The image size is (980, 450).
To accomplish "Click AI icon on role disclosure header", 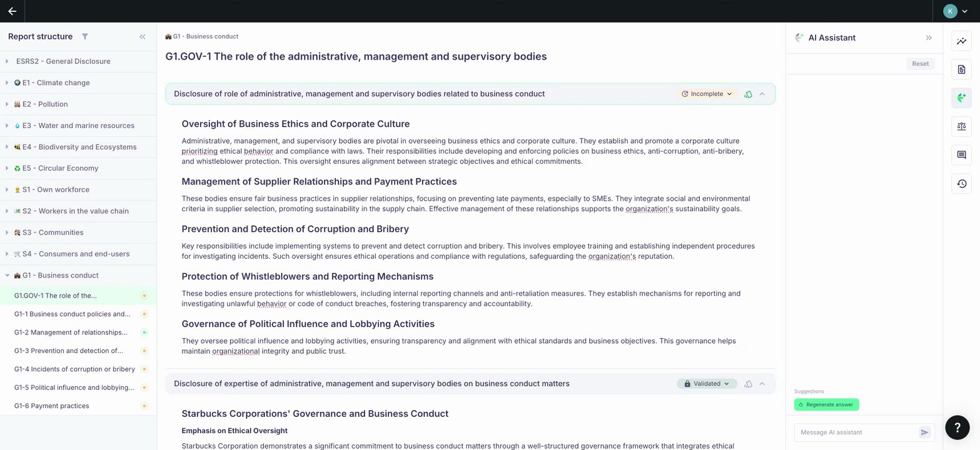I will [x=748, y=94].
